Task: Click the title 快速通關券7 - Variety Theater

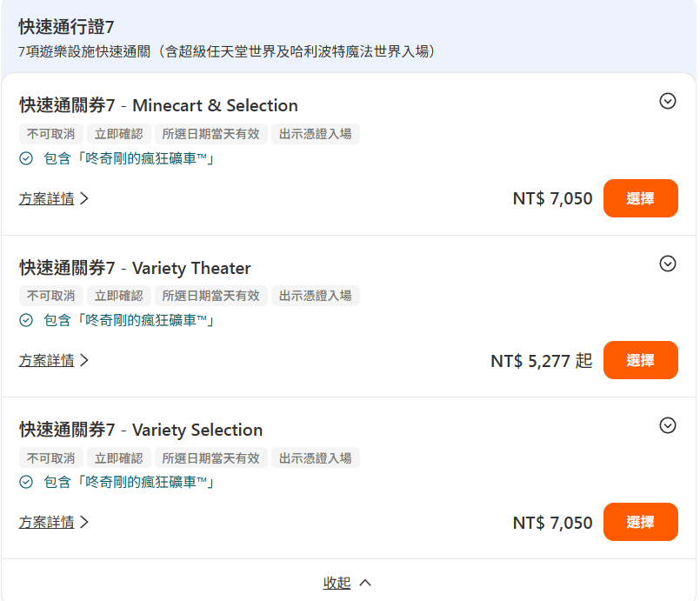Action: [135, 268]
